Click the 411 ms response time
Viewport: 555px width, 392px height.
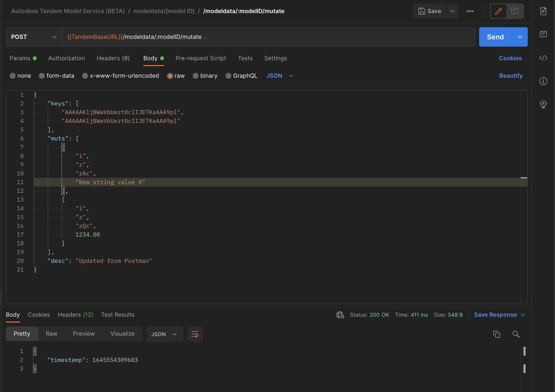(419, 315)
